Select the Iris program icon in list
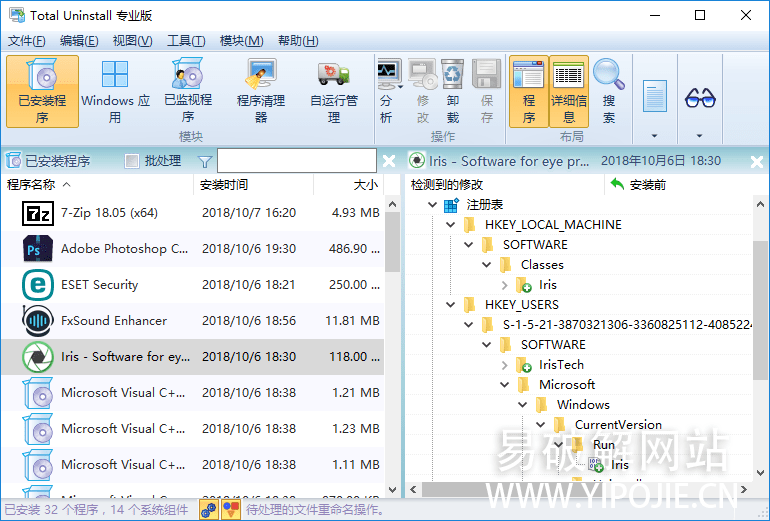The width and height of the screenshot is (770, 521). click(38, 357)
